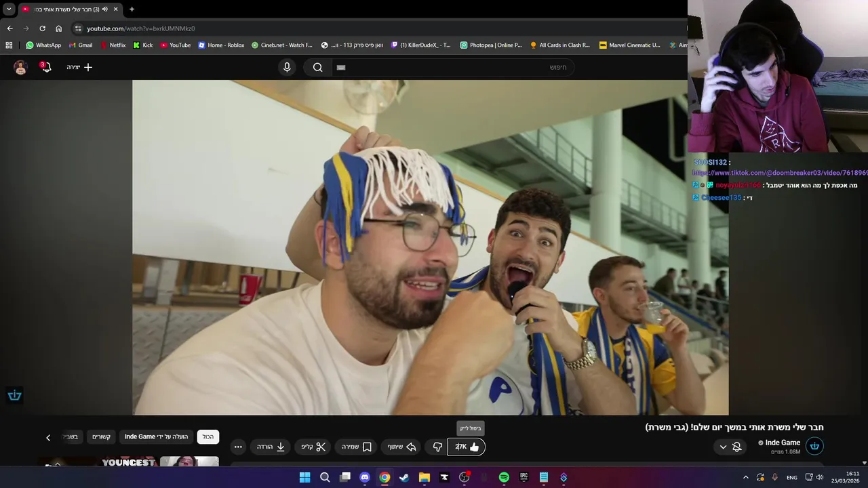
Task: Open YouTube notifications bell
Action: [45, 67]
